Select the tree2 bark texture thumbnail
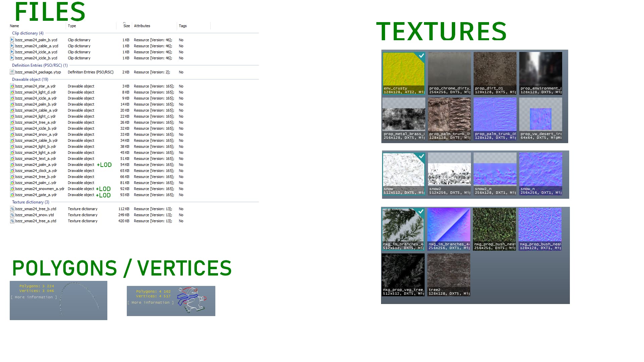Viewport: 644px width, 362px height. 448,271
